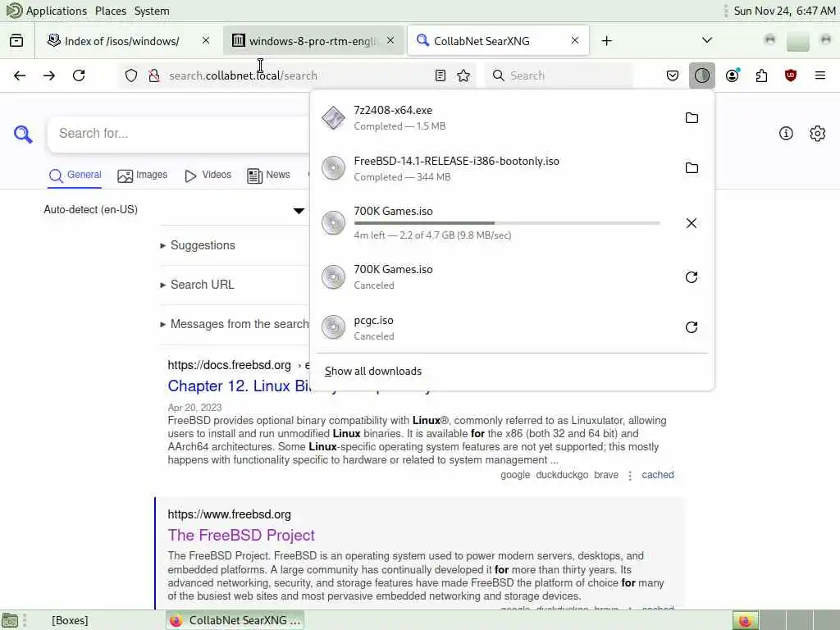Click the SearXNG magnifier logo
Screen dimensions: 840x630
pyautogui.click(x=23, y=134)
